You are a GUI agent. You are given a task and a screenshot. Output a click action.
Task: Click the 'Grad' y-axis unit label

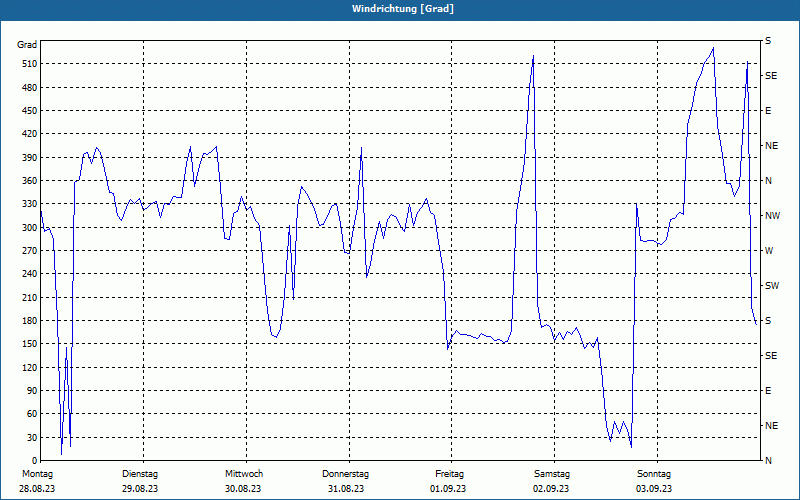[27, 45]
